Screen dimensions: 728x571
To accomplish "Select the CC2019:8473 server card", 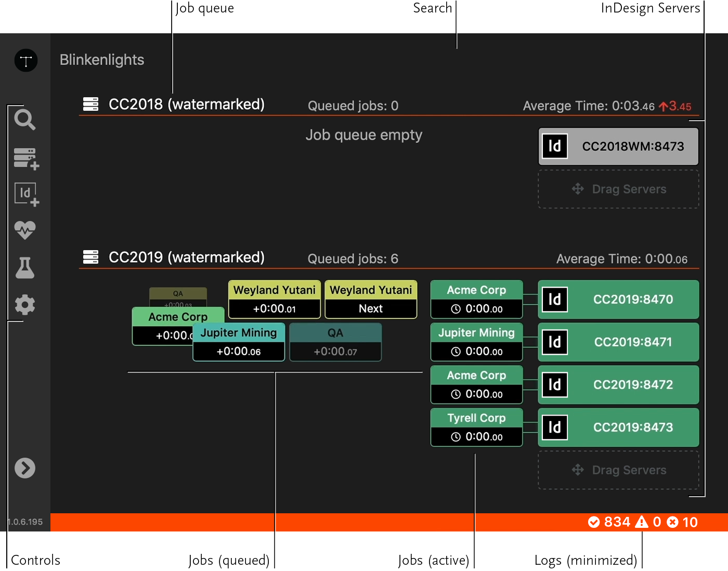I will click(618, 427).
